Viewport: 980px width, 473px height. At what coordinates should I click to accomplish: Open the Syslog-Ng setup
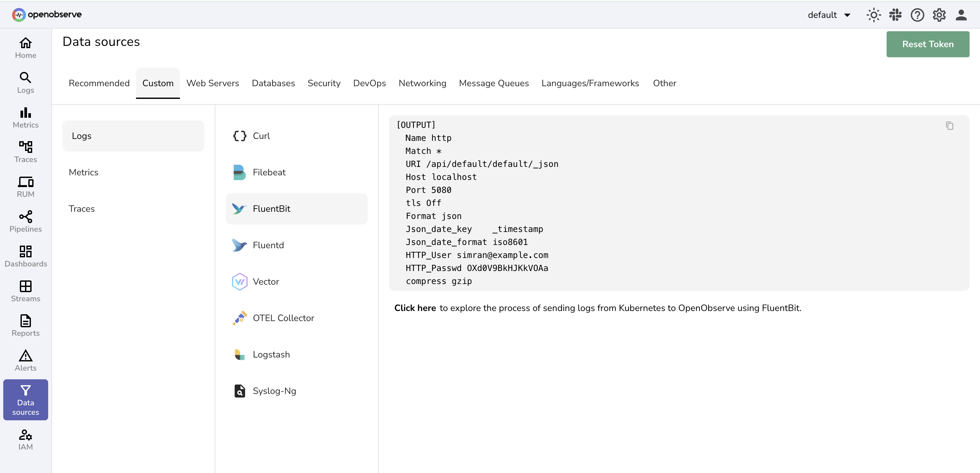point(275,390)
